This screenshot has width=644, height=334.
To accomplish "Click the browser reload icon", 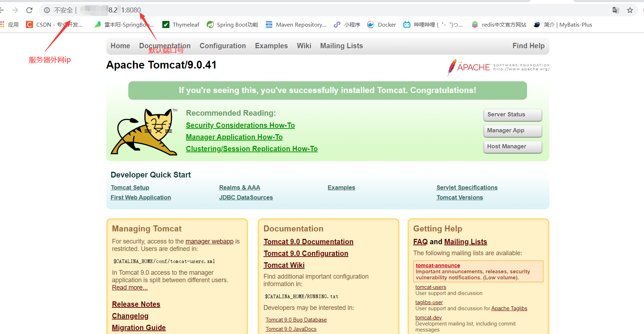I will 29,10.
